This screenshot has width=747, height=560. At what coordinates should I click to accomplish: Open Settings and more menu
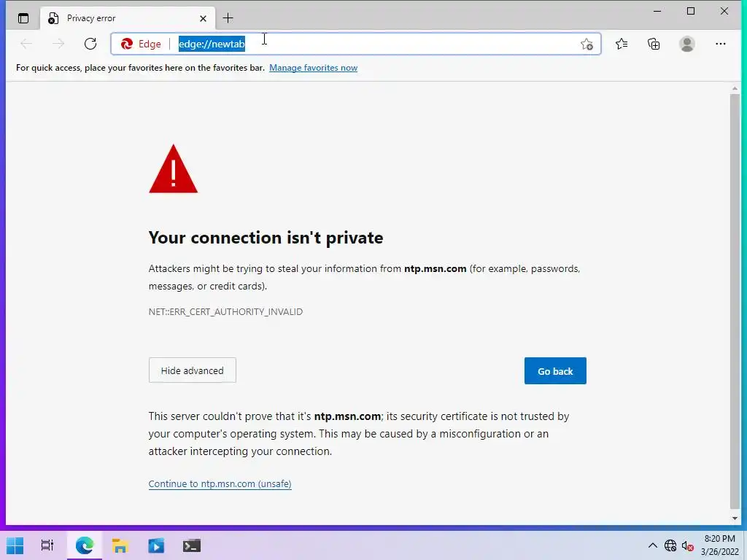point(720,44)
